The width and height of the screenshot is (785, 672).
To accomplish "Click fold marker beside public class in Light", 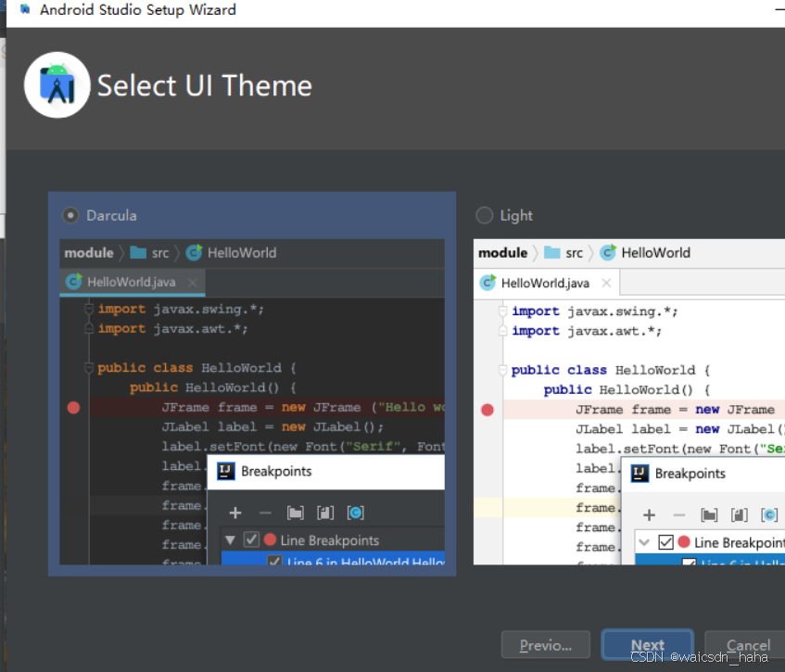I will (x=502, y=371).
